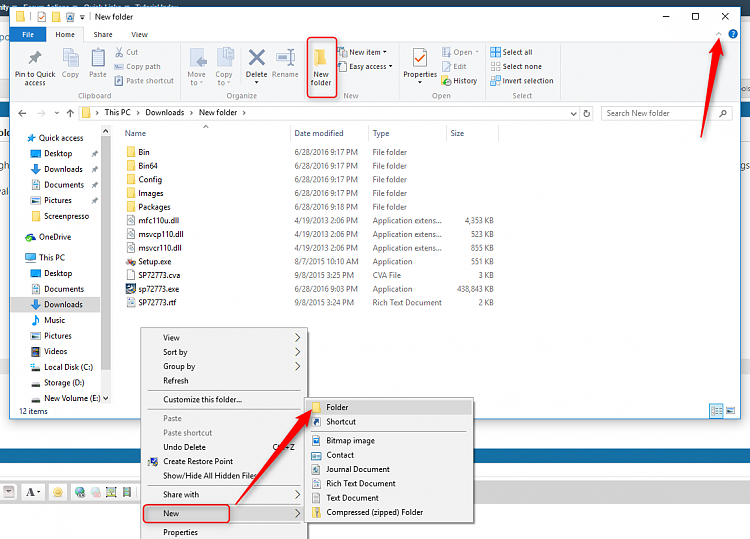Screen dimensions: 750x539
Task: Go Back with left arrow
Action: coord(22,113)
